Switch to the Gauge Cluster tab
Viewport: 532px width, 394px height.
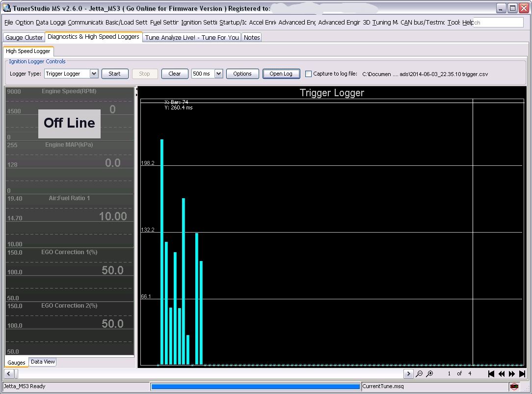[24, 37]
